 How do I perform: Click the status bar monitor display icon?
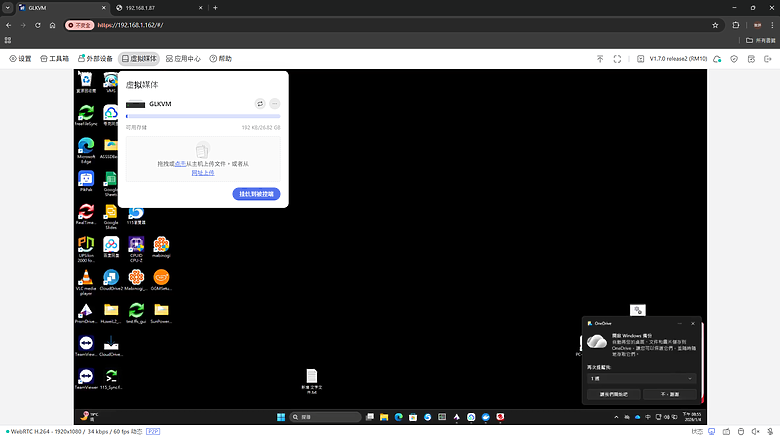712,432
